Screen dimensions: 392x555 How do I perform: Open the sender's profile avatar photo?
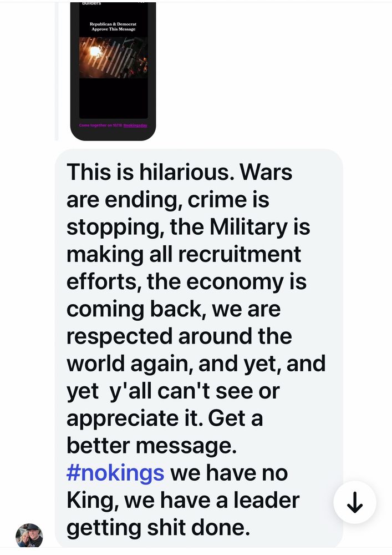tap(29, 536)
